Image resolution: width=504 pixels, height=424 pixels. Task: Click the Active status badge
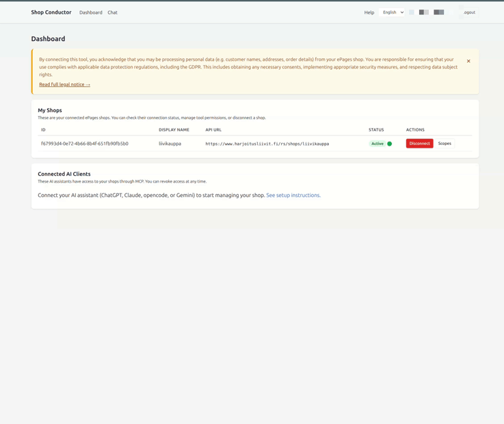pyautogui.click(x=377, y=144)
